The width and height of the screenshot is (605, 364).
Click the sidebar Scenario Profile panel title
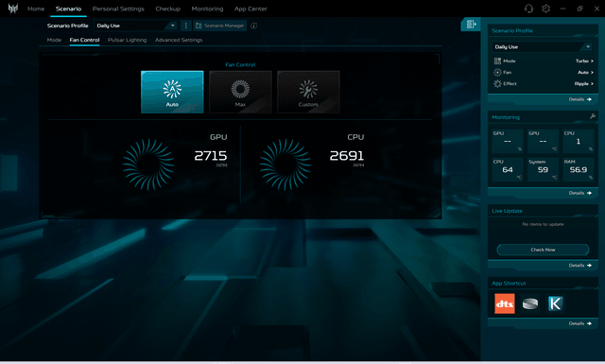tap(512, 30)
